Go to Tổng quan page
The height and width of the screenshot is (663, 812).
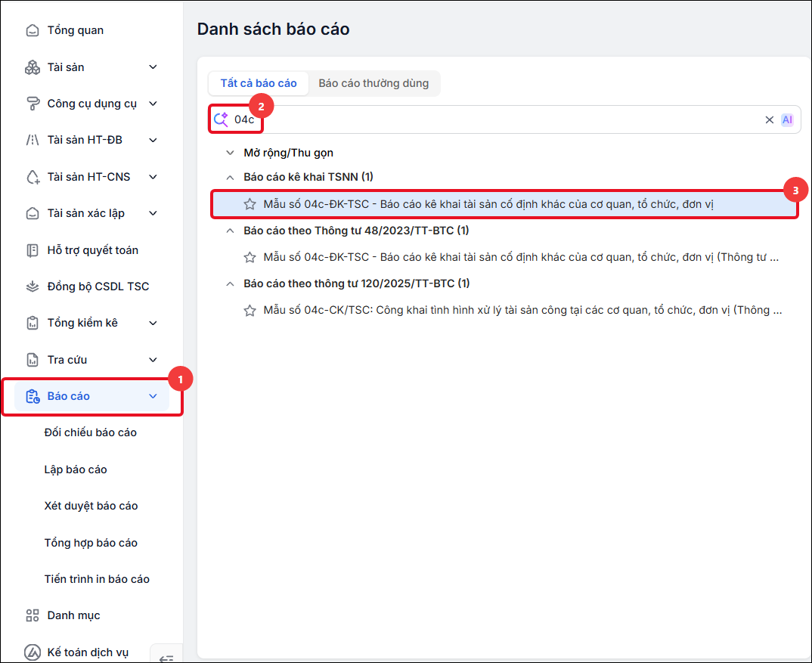pyautogui.click(x=76, y=30)
